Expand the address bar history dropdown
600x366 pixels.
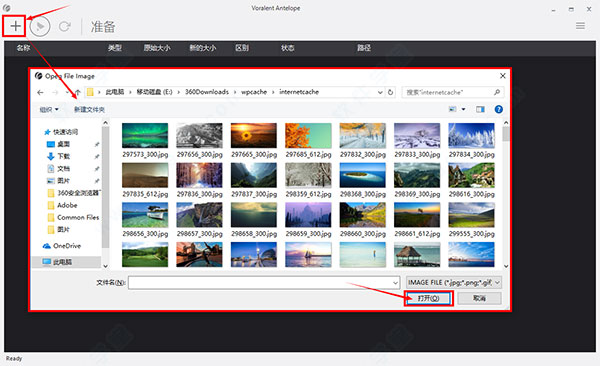click(x=380, y=92)
